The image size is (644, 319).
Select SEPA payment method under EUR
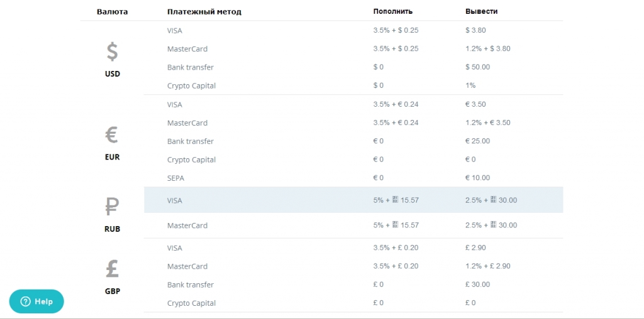(x=176, y=178)
